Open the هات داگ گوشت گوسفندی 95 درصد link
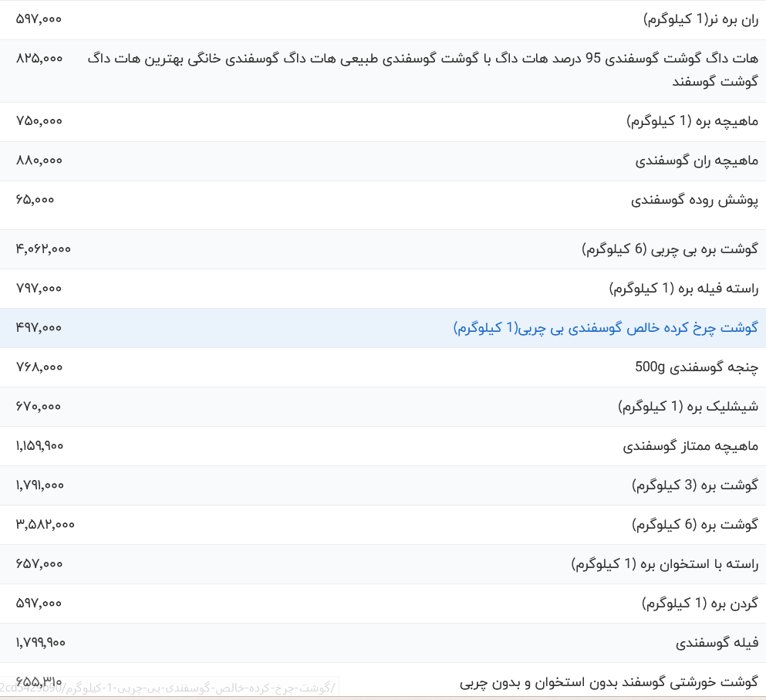 click(x=423, y=70)
